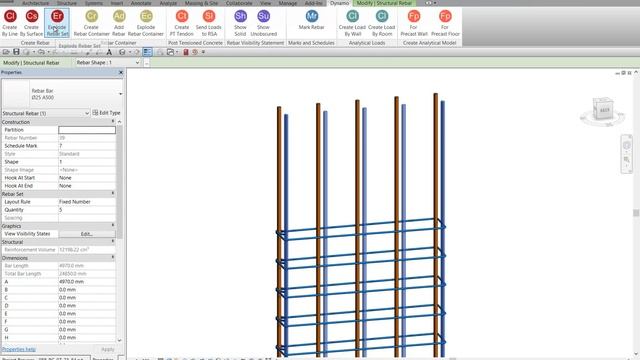This screenshot has width=640, height=360.
Task: Click the Explode Rebar Set tool
Action: click(57, 23)
